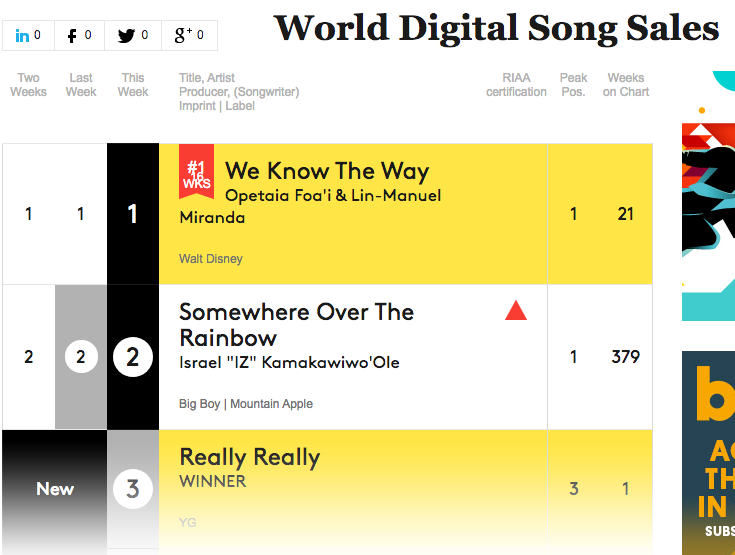Click the WINNER artist name
The width and height of the screenshot is (735, 555).
coord(212,481)
